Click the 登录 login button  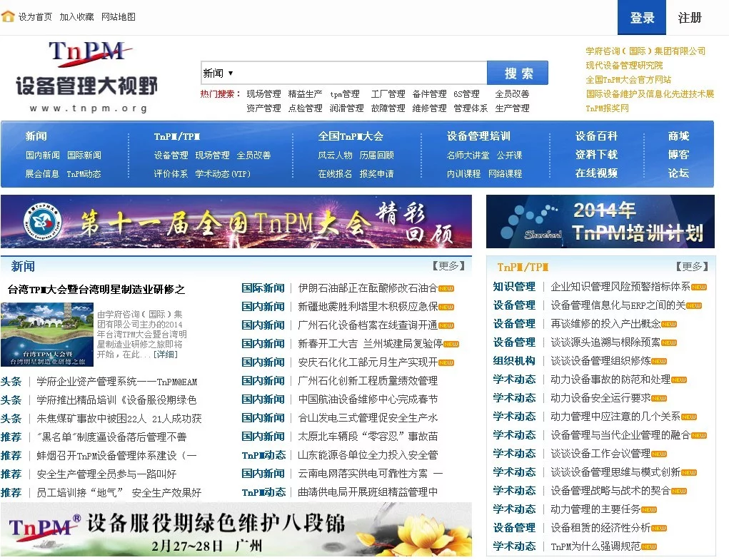pyautogui.click(x=642, y=18)
